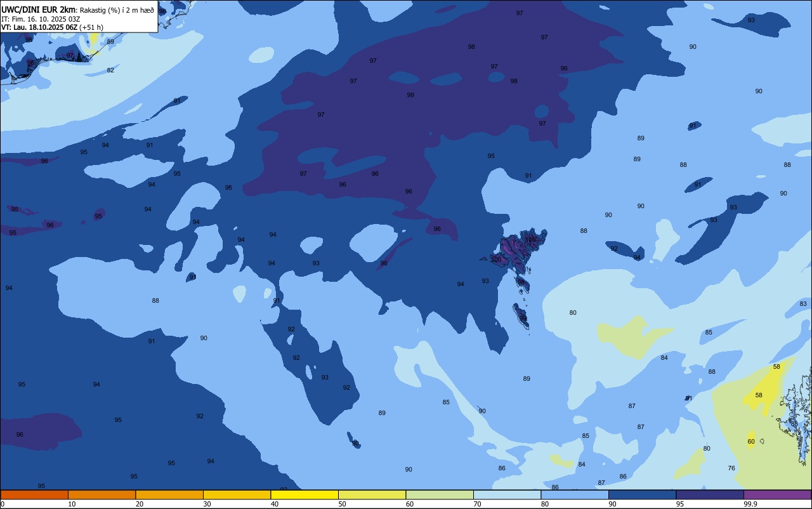Click the "99.9" legend tick label
This screenshot has height=509, width=812.
pyautogui.click(x=750, y=504)
